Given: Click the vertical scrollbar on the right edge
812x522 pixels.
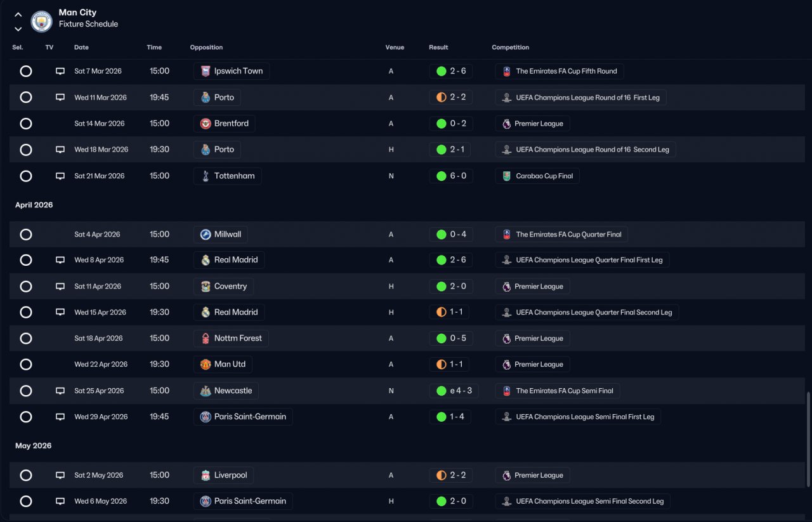Looking at the screenshot, I should click(x=808, y=440).
